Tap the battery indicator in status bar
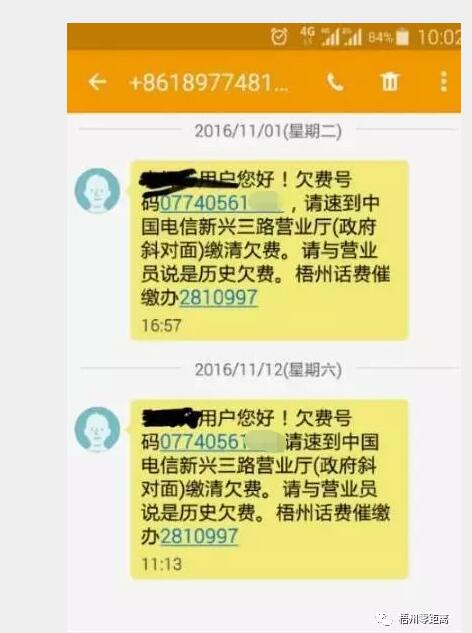The width and height of the screenshot is (472, 633). pyautogui.click(x=402, y=37)
